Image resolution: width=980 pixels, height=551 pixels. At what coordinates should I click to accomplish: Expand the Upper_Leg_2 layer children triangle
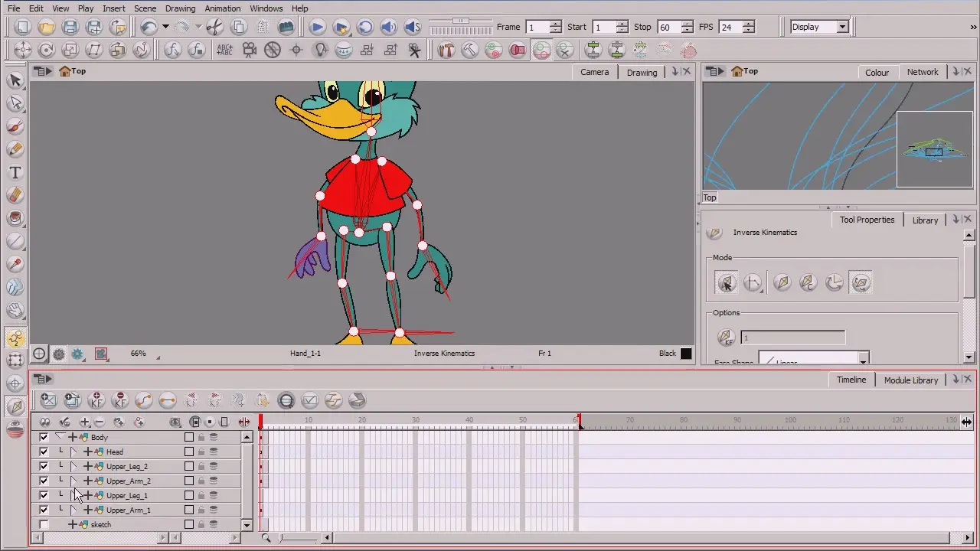[x=74, y=466]
